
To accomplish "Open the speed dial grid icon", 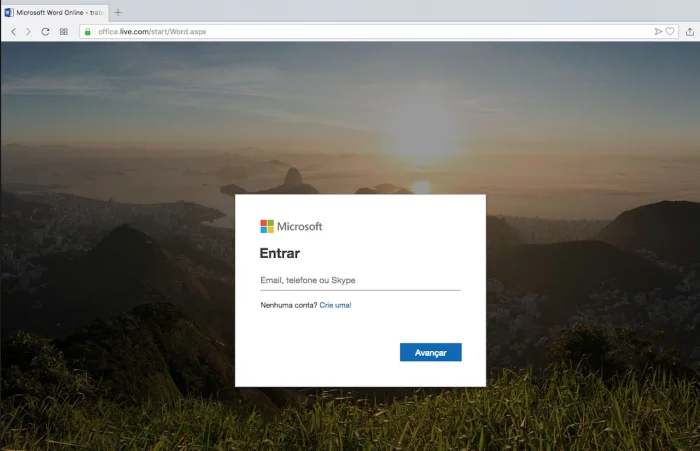I will (64, 32).
